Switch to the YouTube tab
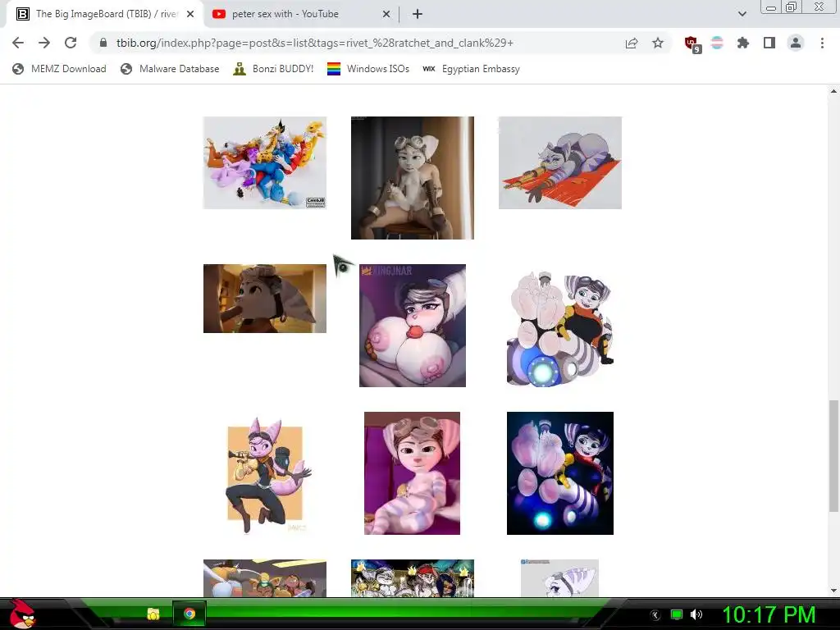The width and height of the screenshot is (840, 630). click(x=300, y=14)
